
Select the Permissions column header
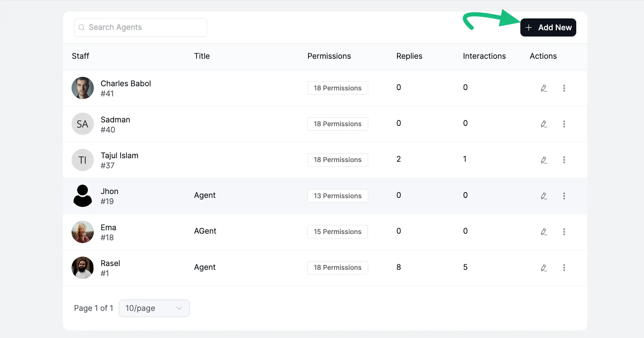(x=329, y=56)
